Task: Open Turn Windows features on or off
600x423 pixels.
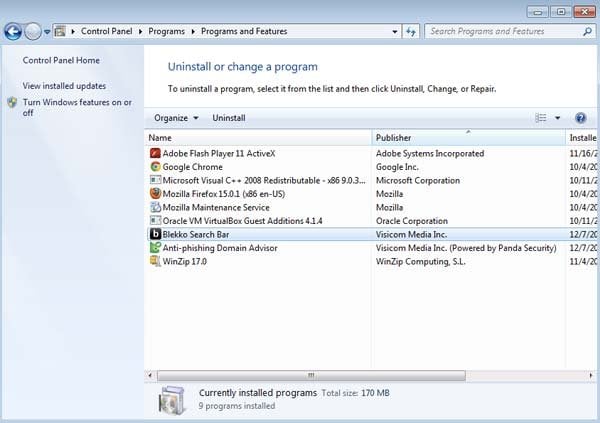Action: point(77,108)
